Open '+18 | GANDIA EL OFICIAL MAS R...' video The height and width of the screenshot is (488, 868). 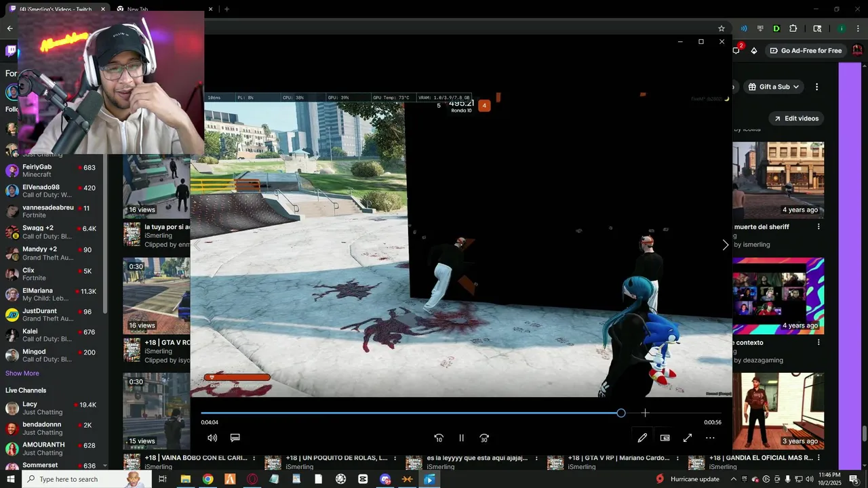pos(761,458)
